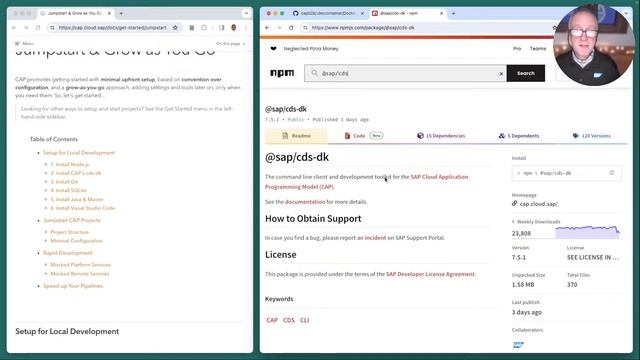Open Mocked Remote Services link

tap(80, 273)
